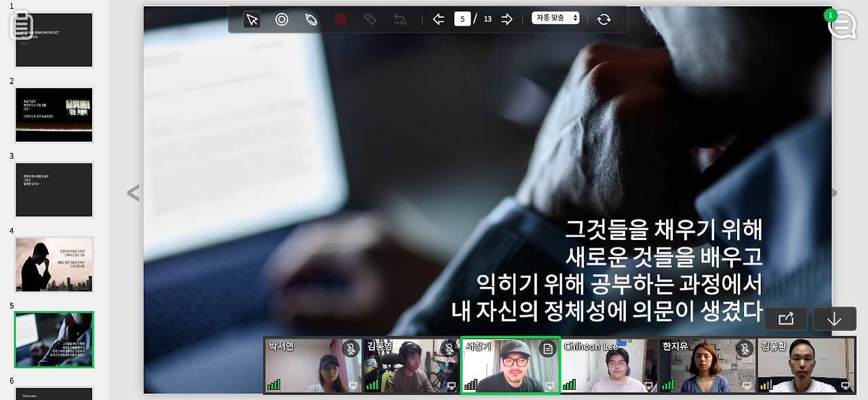Click the right chevron beside the slide
The image size is (868, 400).
click(834, 193)
